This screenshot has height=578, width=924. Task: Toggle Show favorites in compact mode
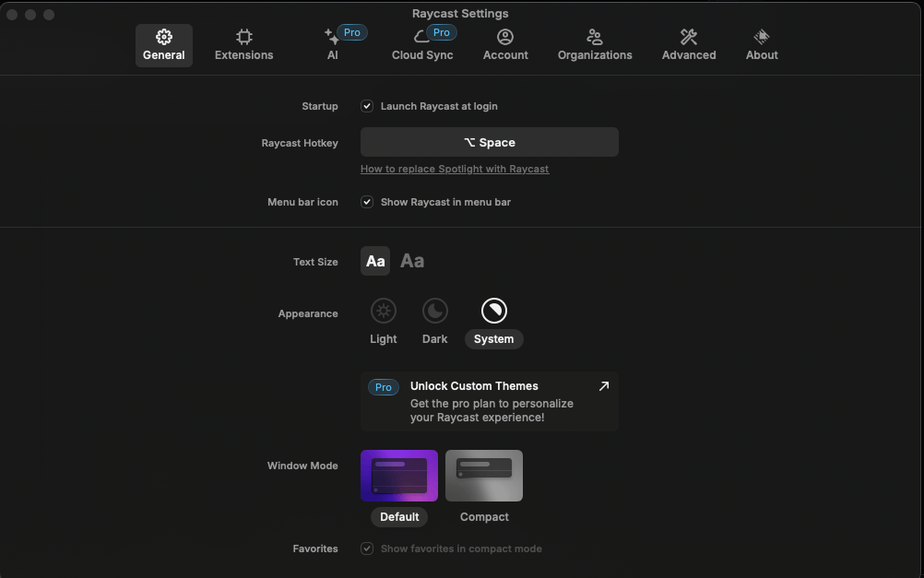click(x=366, y=549)
